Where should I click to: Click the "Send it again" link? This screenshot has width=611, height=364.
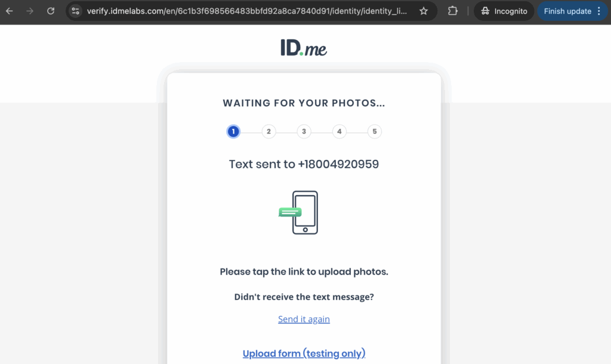pos(304,319)
